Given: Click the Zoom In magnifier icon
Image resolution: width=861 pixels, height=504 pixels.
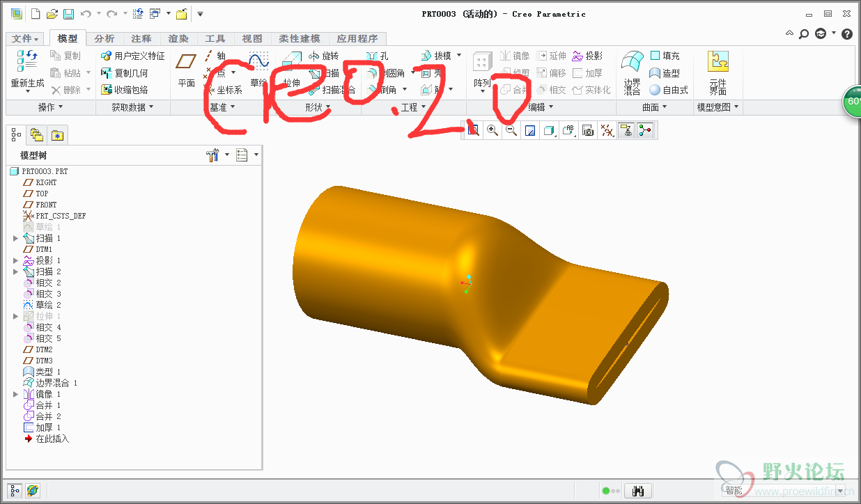Looking at the screenshot, I should point(492,130).
